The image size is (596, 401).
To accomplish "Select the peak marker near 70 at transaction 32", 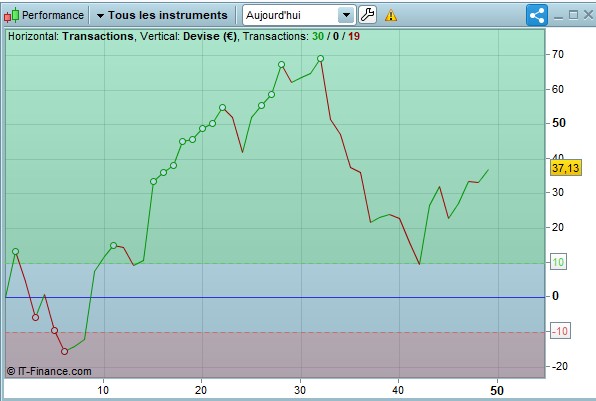I will tap(320, 59).
